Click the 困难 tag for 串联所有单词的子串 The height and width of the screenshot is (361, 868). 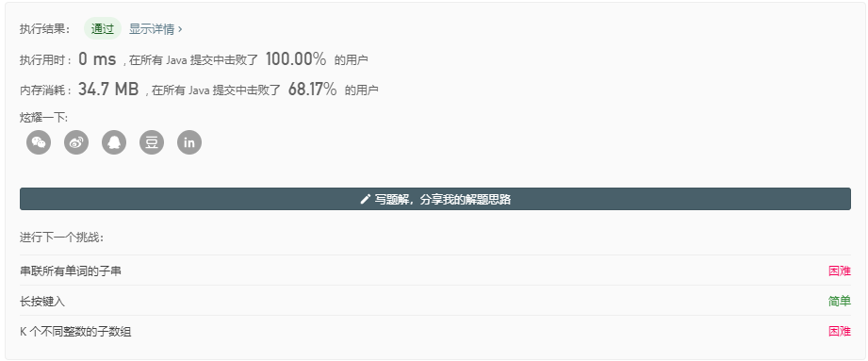pyautogui.click(x=839, y=271)
